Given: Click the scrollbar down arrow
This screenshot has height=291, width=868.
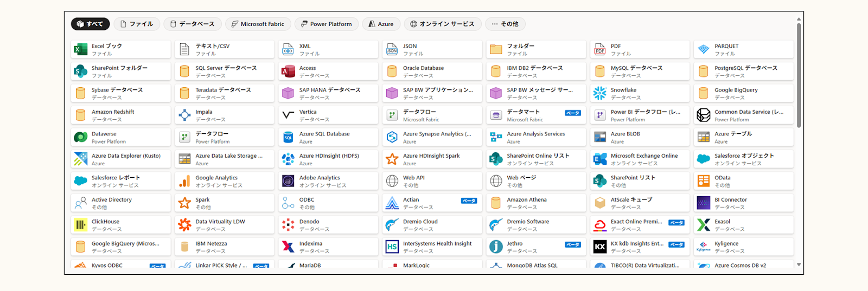Looking at the screenshot, I should pos(799,265).
